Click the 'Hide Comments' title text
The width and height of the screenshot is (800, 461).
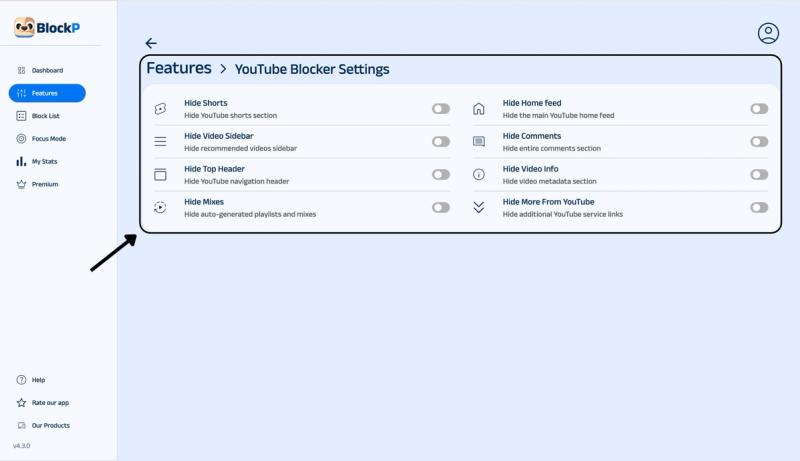pyautogui.click(x=532, y=136)
